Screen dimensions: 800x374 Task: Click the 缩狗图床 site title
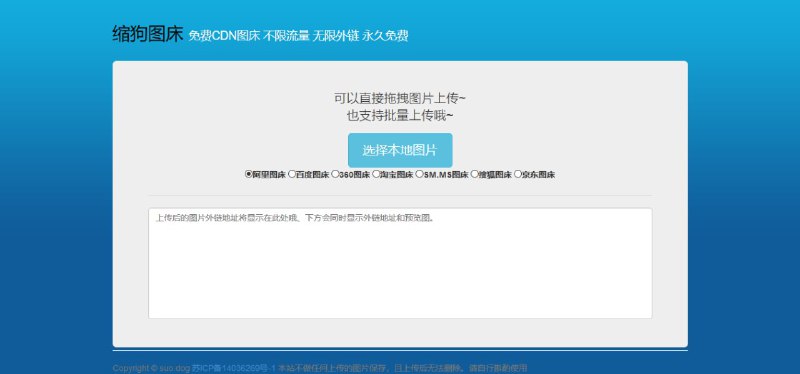coord(147,35)
